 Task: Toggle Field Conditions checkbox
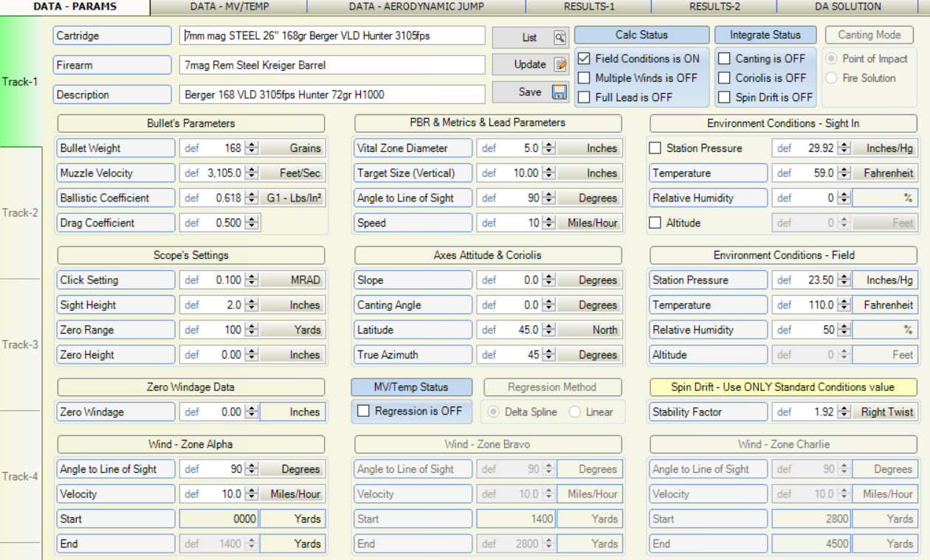point(584,58)
